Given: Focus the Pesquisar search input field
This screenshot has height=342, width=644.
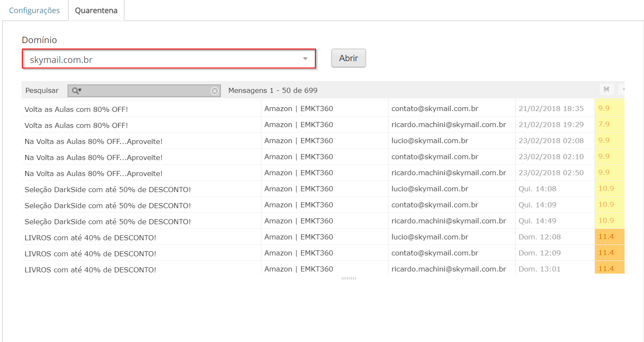Looking at the screenshot, I should [146, 91].
